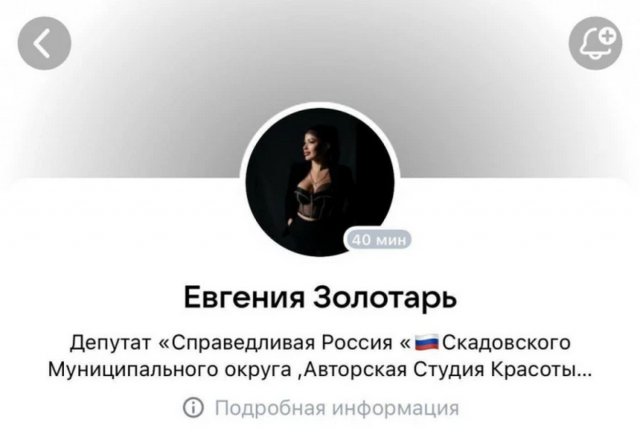Click the white avatar ring border

click(320, 105)
